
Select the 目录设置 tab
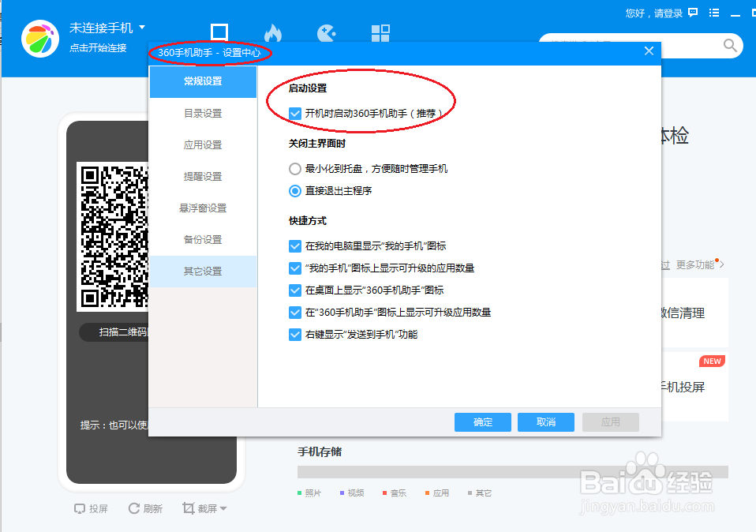pyautogui.click(x=203, y=114)
